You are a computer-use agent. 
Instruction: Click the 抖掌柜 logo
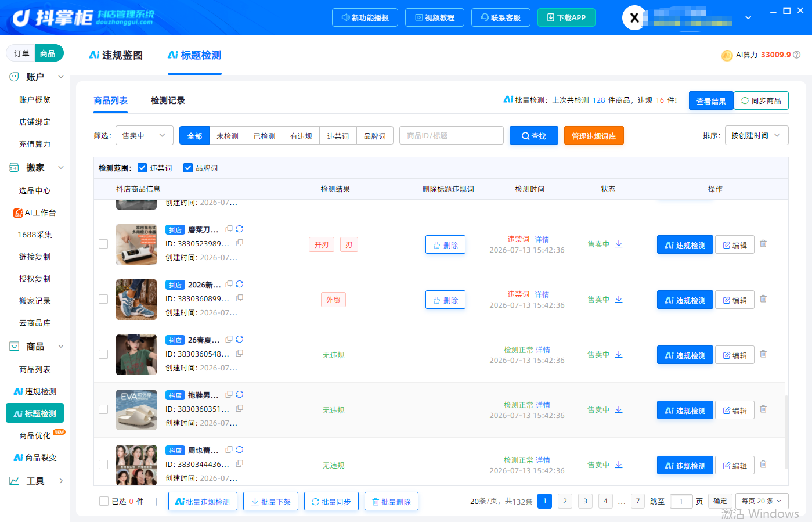(x=84, y=17)
